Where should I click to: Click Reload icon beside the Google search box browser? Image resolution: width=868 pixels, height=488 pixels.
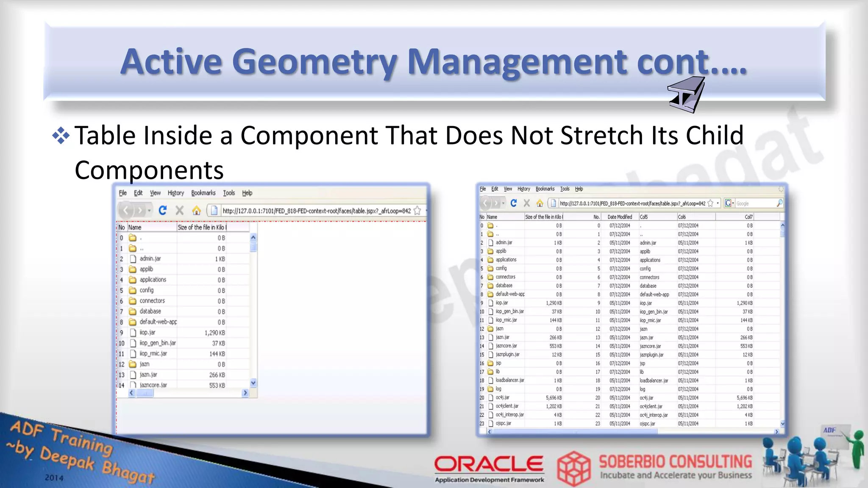click(514, 203)
